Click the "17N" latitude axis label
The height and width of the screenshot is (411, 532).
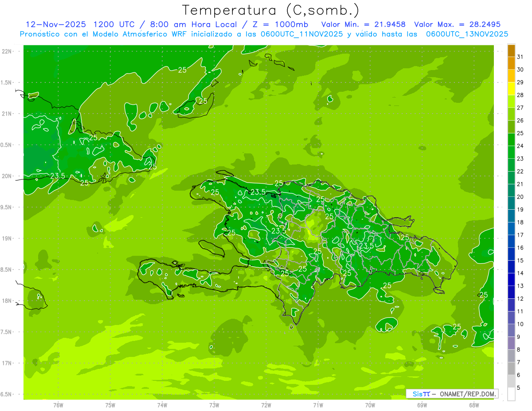(x=6, y=363)
